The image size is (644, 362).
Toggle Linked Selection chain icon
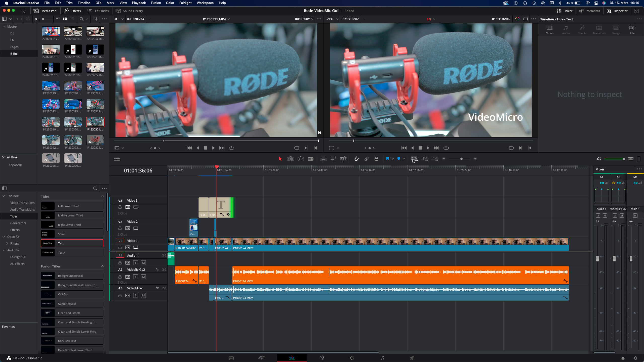coord(367,159)
